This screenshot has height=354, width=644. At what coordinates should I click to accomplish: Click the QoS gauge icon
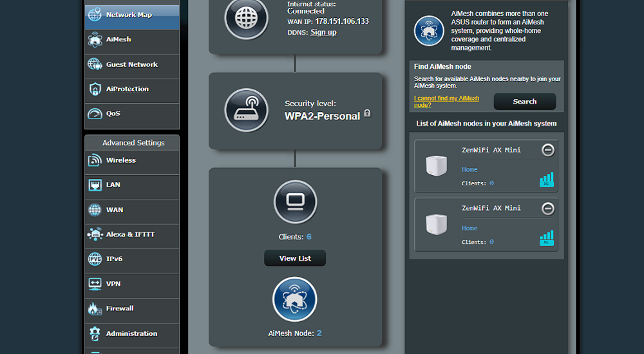pyautogui.click(x=95, y=113)
